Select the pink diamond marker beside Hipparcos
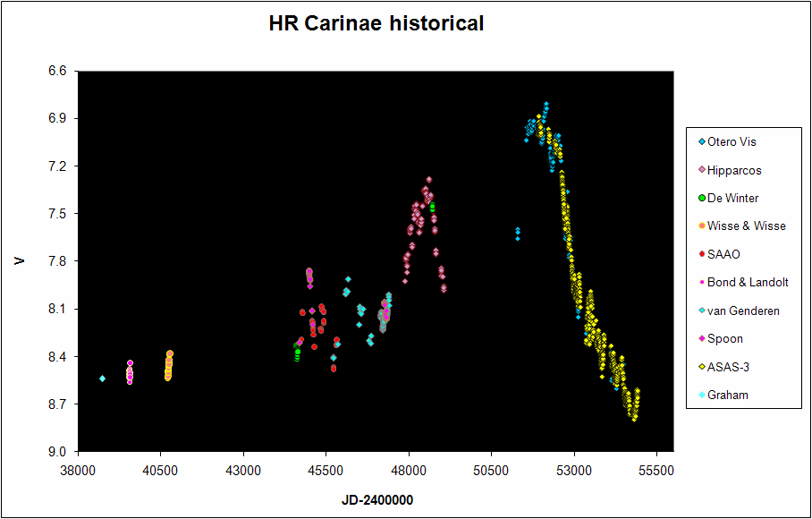 coord(702,170)
